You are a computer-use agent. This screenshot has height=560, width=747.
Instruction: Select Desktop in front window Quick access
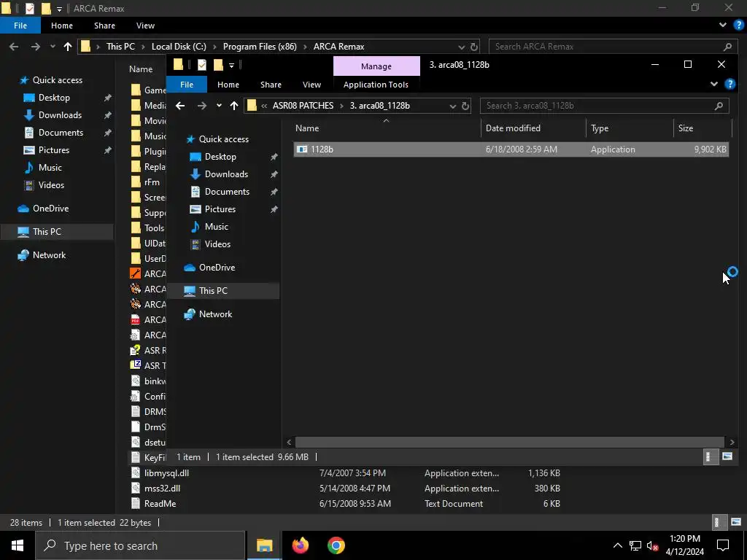point(220,157)
